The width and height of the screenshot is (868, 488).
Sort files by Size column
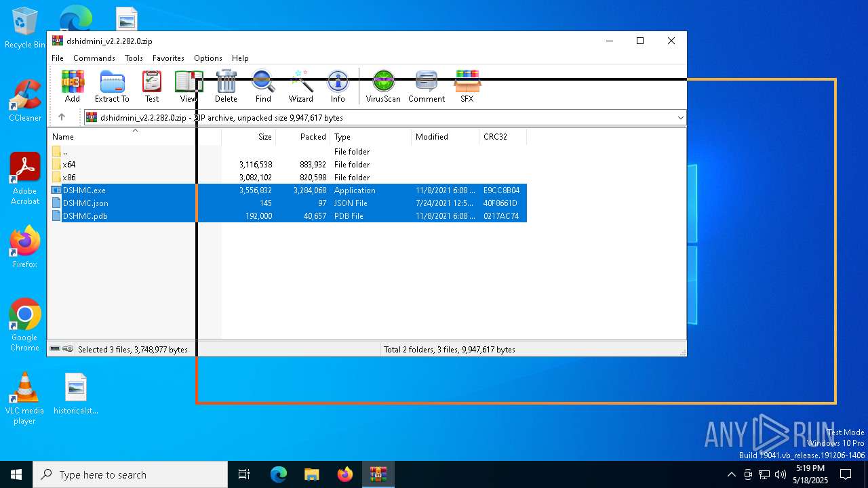coord(249,137)
